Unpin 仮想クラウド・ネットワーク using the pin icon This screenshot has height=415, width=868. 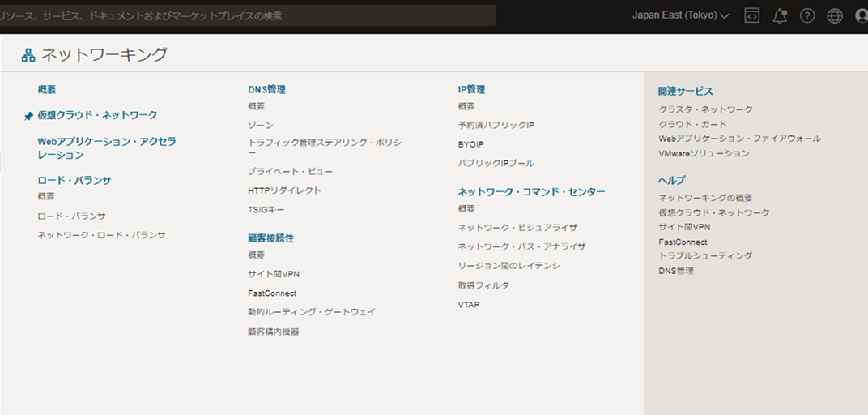29,116
